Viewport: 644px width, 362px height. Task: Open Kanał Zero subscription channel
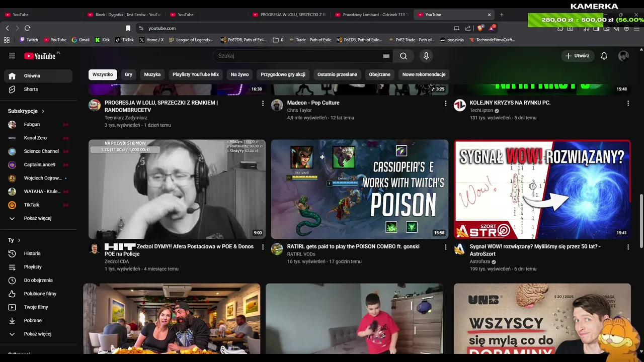pyautogui.click(x=39, y=138)
